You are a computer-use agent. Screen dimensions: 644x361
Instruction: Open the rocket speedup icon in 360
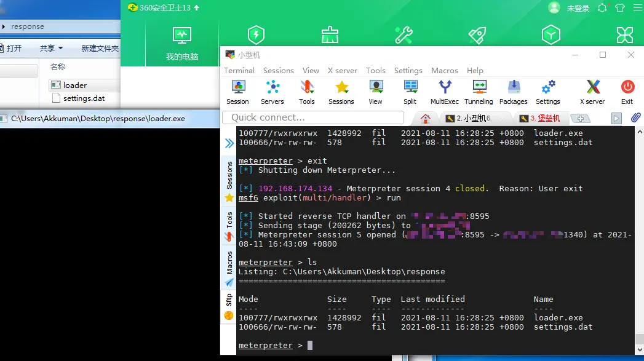coord(477,35)
